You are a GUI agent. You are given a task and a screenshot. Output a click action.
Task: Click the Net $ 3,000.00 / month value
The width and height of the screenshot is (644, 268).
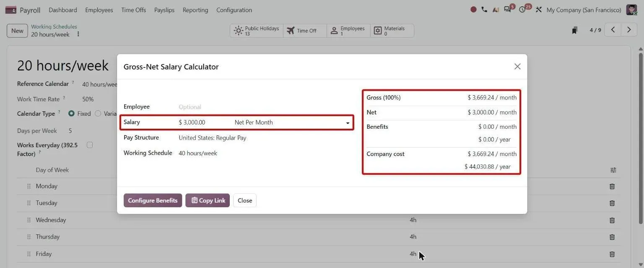pos(492,112)
